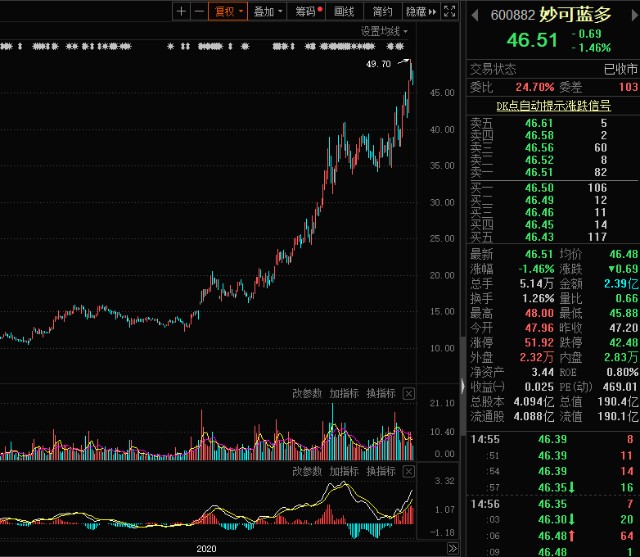Toggle the 简约 simple view mode
This screenshot has height=557, width=640.
[x=382, y=12]
